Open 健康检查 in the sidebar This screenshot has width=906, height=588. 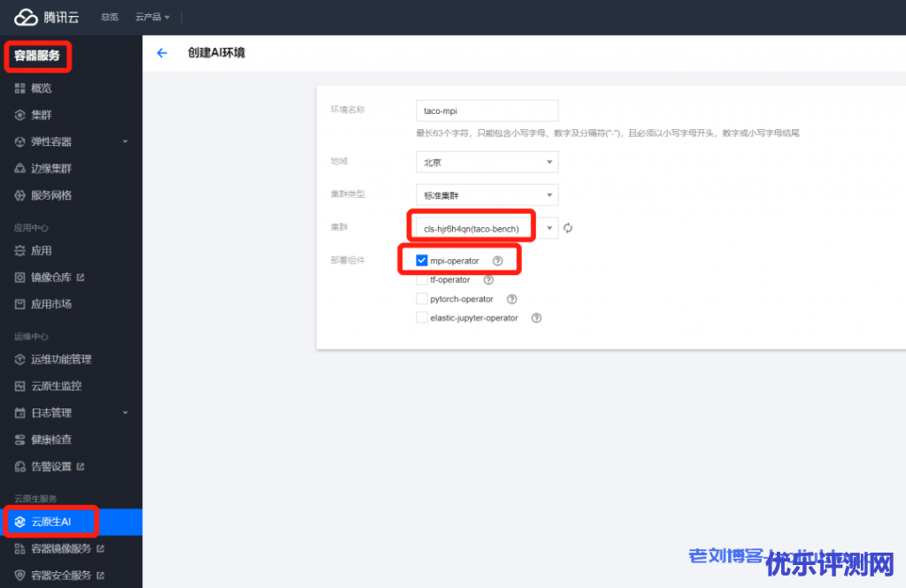[51, 439]
